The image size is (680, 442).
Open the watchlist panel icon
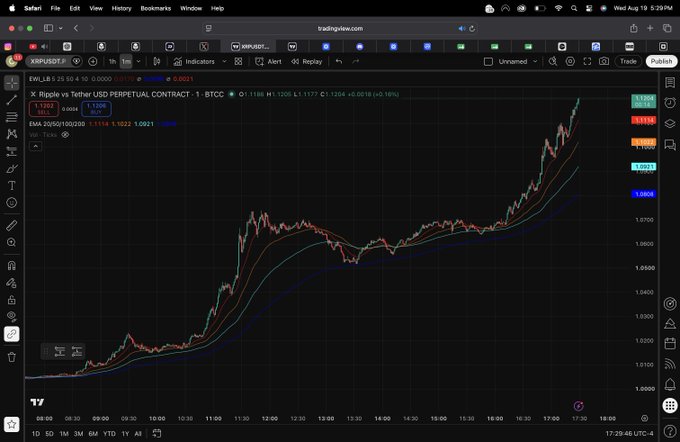[670, 82]
